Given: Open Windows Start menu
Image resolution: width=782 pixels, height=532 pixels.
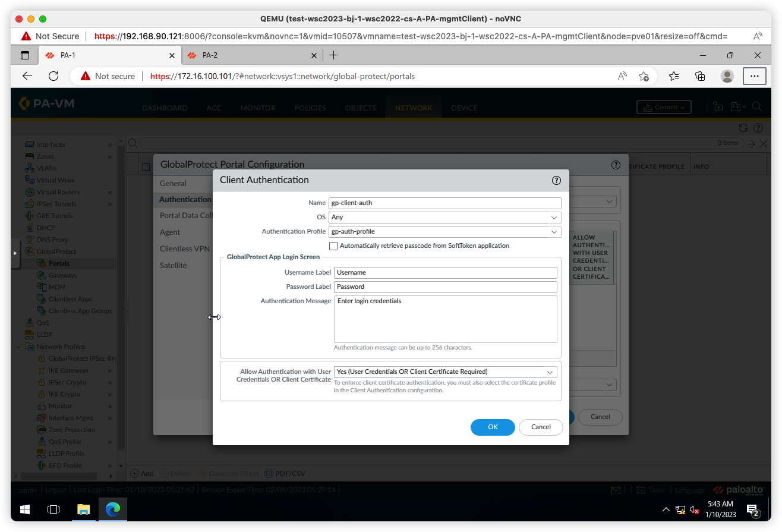Looking at the screenshot, I should [x=25, y=509].
